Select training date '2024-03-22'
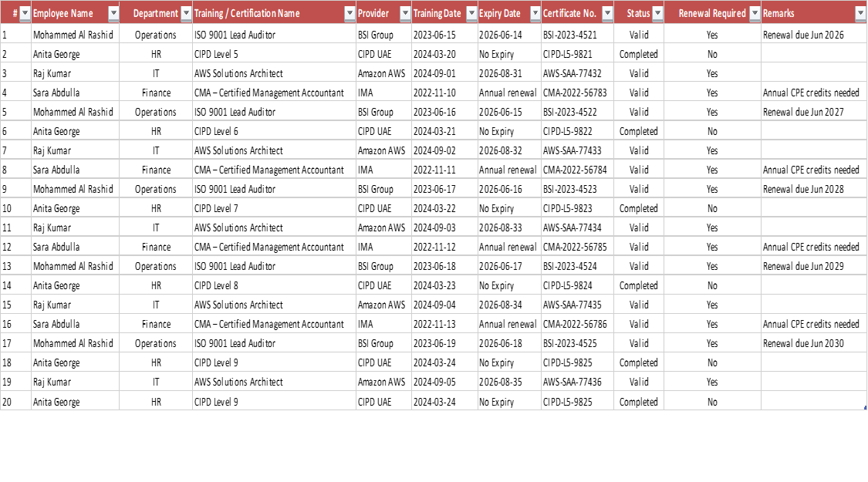 click(x=444, y=209)
